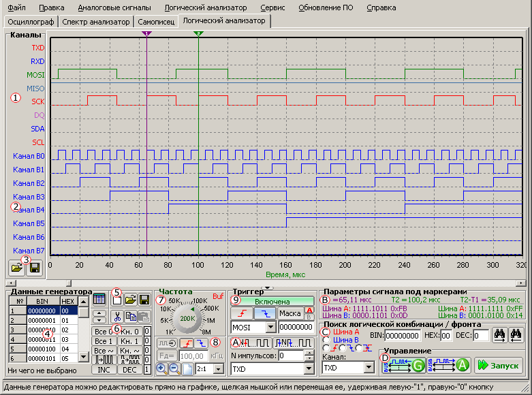The width and height of the screenshot is (532, 395).
Task: Increase N импульсов spinner value
Action: 309,353
